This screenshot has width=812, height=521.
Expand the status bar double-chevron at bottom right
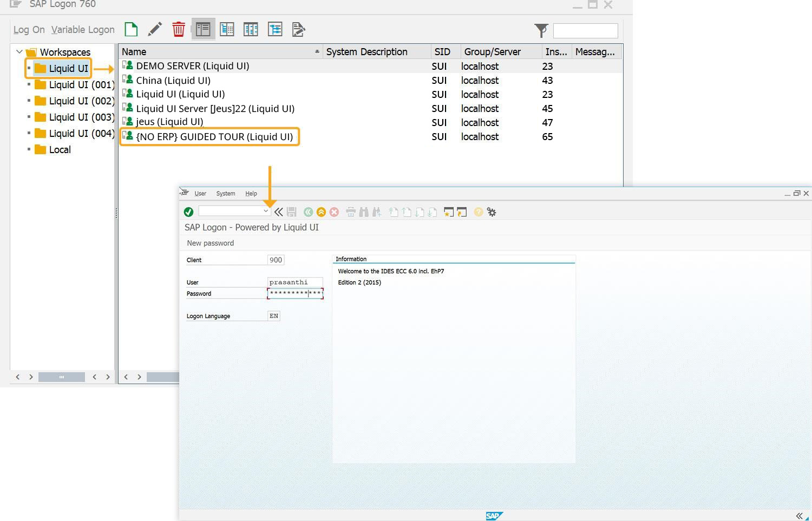[x=800, y=516]
